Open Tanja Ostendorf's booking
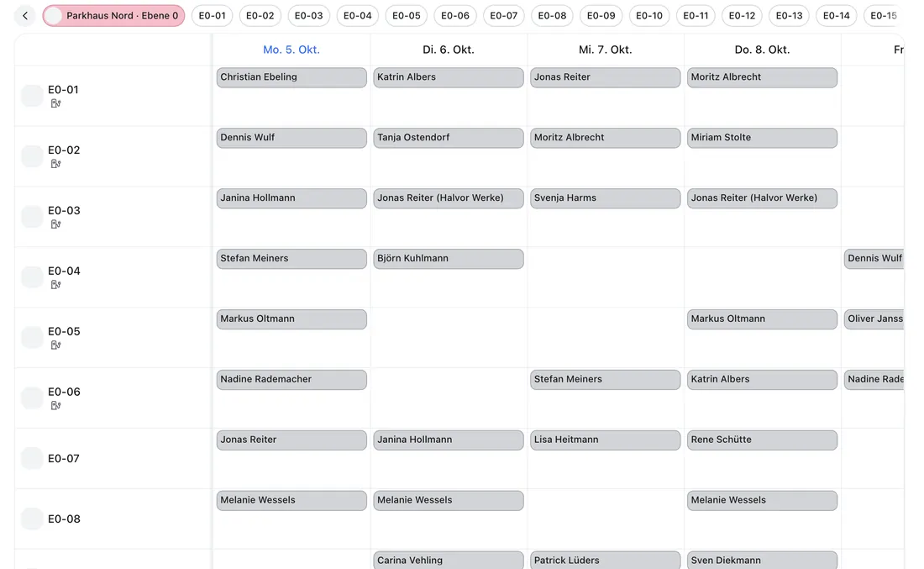 pyautogui.click(x=449, y=138)
